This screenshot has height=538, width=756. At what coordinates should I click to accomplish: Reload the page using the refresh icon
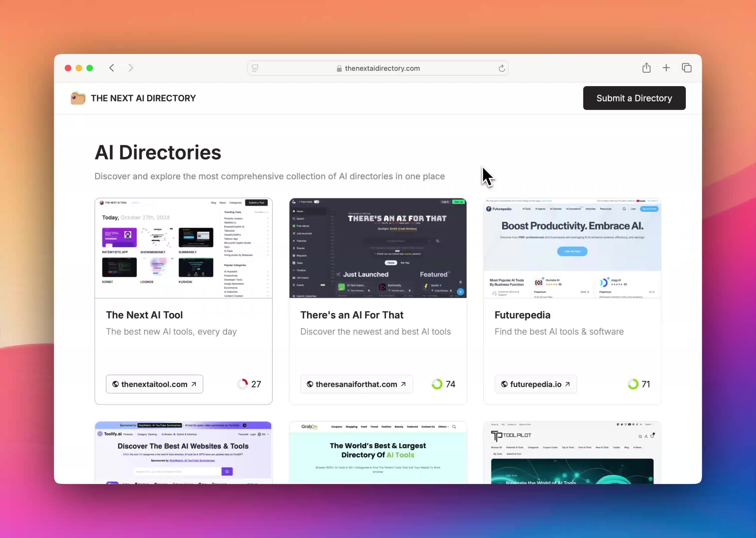502,68
